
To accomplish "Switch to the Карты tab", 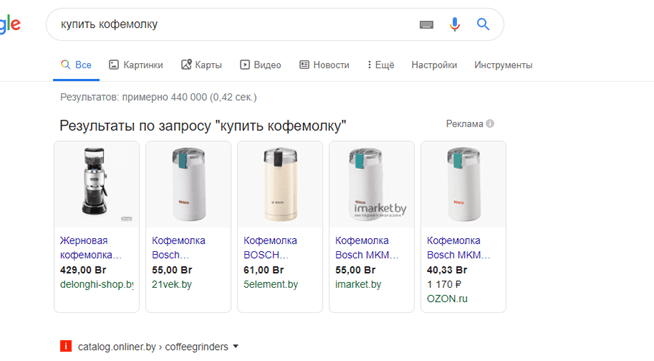I will click(x=201, y=65).
